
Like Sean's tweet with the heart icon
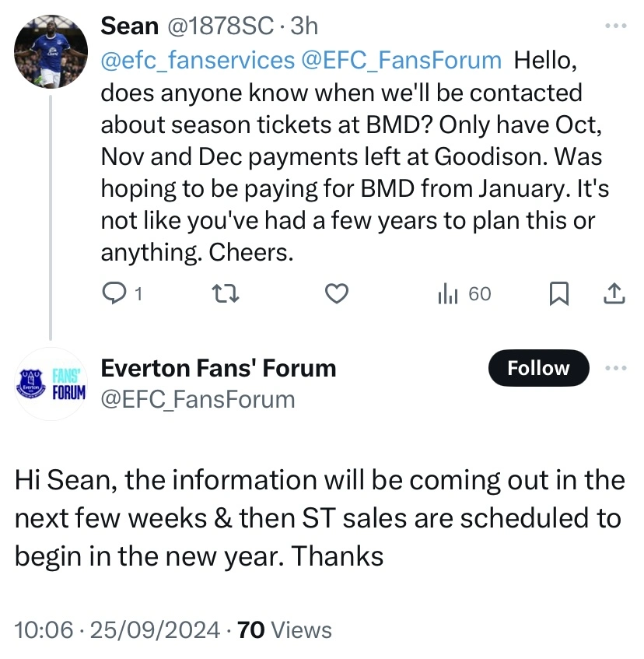(x=335, y=293)
